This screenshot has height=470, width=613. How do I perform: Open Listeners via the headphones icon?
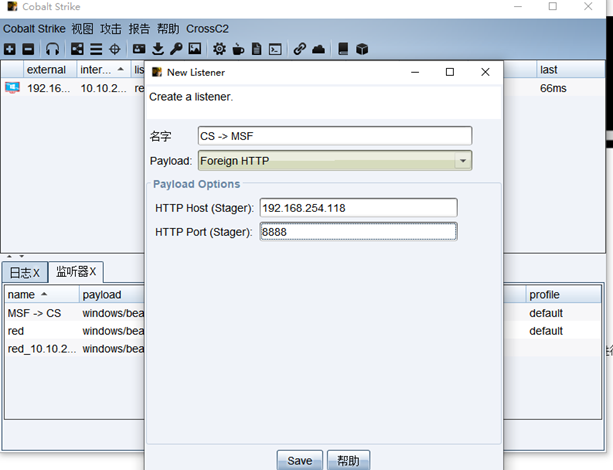click(52, 49)
